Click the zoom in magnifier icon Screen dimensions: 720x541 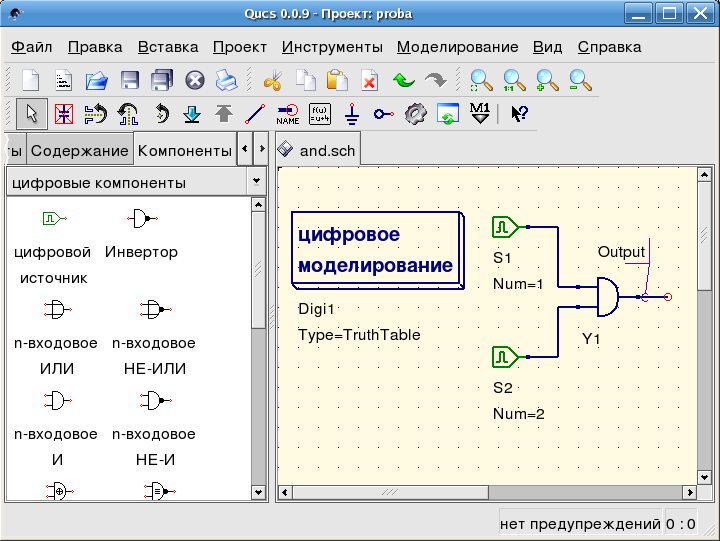pyautogui.click(x=547, y=80)
